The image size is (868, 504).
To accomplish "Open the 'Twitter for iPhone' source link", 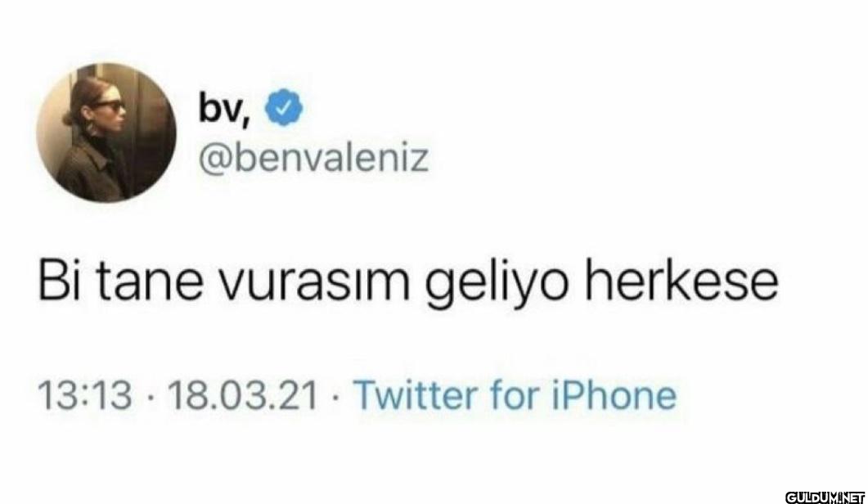I will coord(515,395).
